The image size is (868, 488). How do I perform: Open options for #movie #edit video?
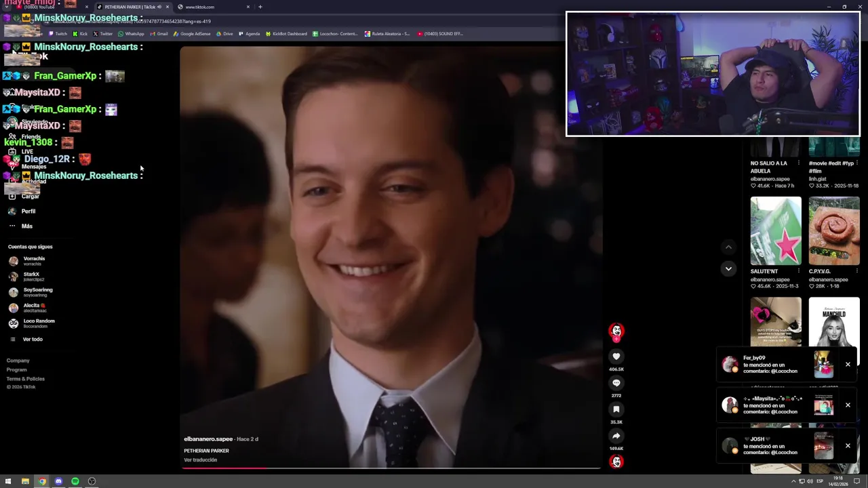[856, 163]
